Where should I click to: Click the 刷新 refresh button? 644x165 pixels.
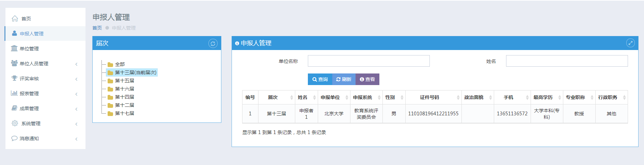click(x=344, y=79)
